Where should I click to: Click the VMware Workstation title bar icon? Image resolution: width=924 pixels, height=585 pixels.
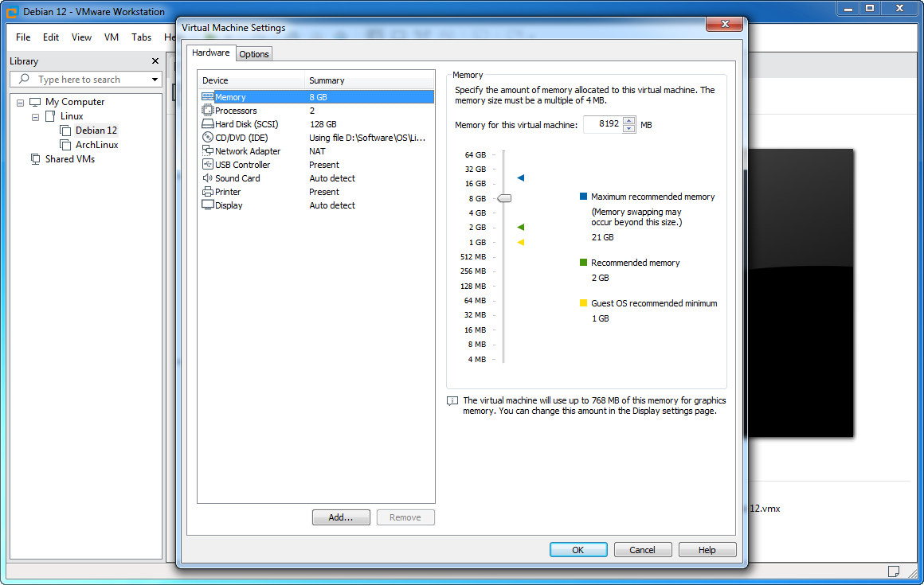12,12
